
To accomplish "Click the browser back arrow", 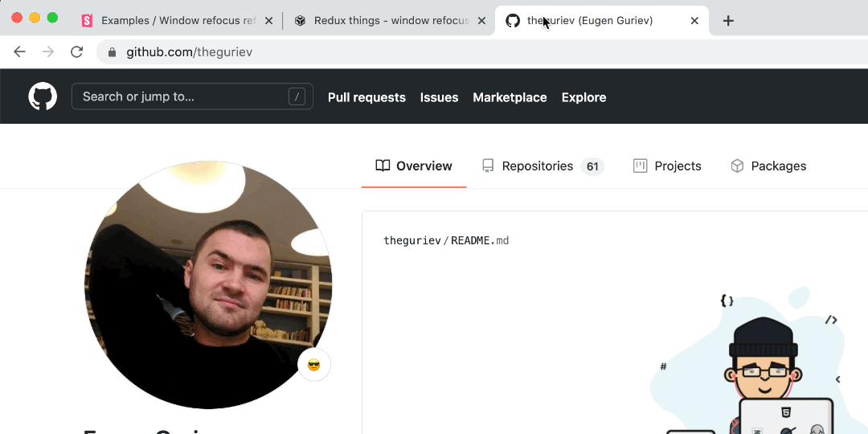I will point(19,52).
